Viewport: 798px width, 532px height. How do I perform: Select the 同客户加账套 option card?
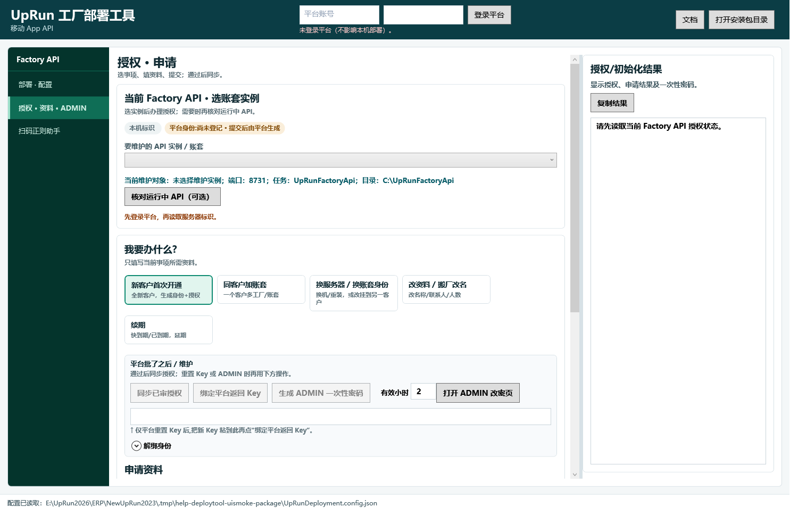[261, 289]
